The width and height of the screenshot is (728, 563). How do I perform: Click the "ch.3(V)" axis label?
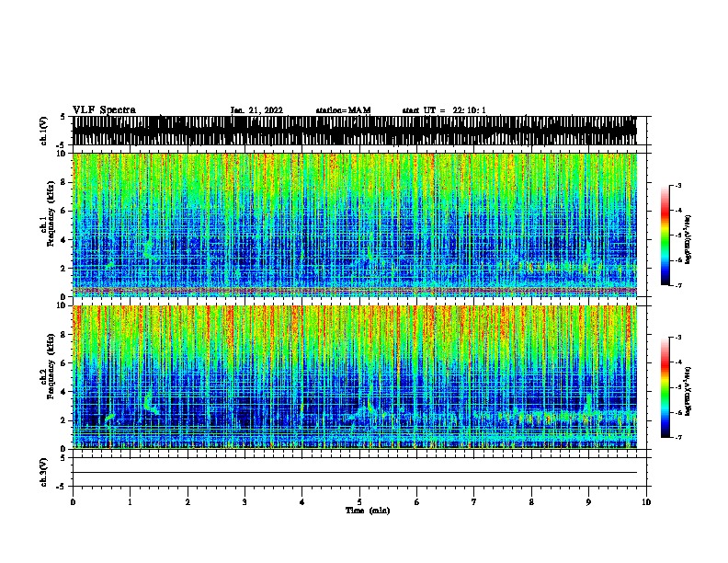(44, 472)
